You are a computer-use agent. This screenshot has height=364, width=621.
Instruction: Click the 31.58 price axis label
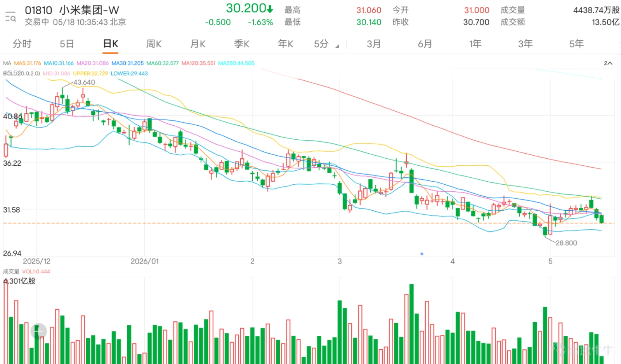click(x=12, y=210)
